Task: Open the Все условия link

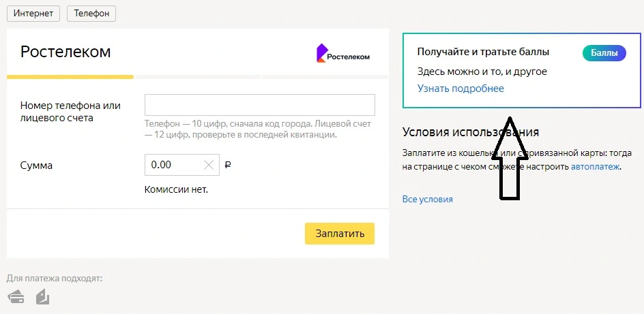Action: [x=428, y=200]
